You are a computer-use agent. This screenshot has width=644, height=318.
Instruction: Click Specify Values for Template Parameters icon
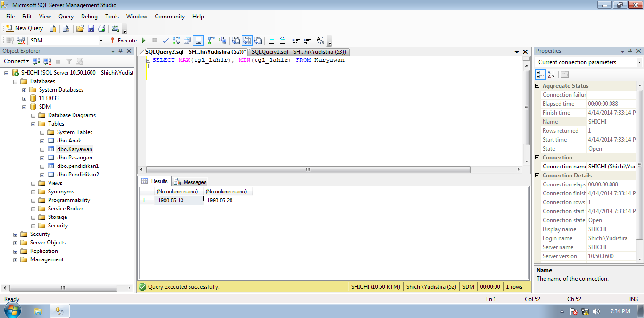tap(321, 41)
